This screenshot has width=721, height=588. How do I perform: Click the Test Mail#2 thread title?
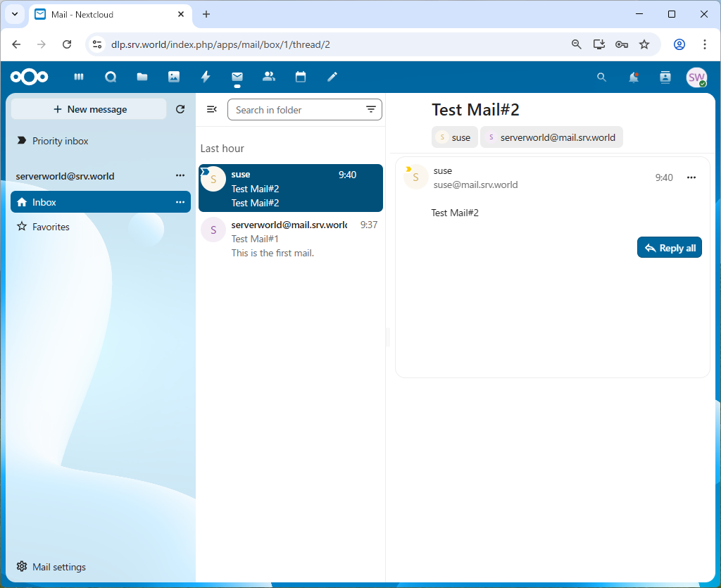pos(475,110)
